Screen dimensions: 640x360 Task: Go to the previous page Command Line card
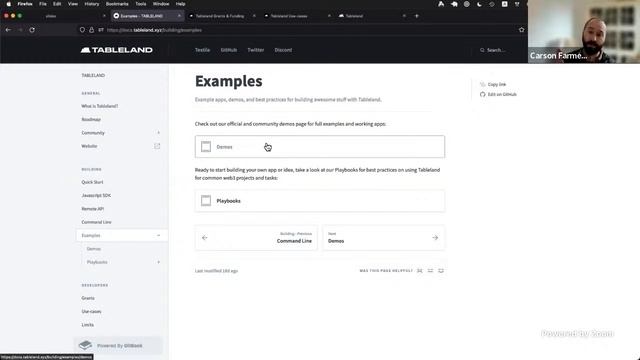(256, 238)
